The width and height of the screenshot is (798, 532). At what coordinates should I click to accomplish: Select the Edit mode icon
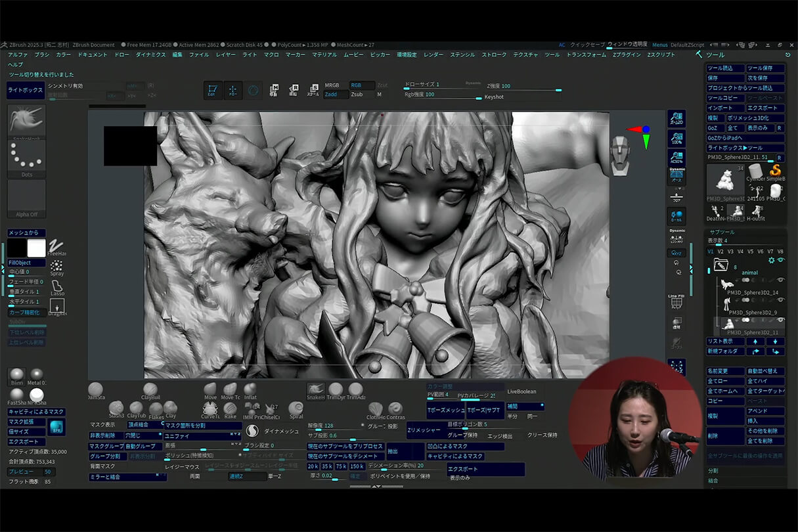212,91
